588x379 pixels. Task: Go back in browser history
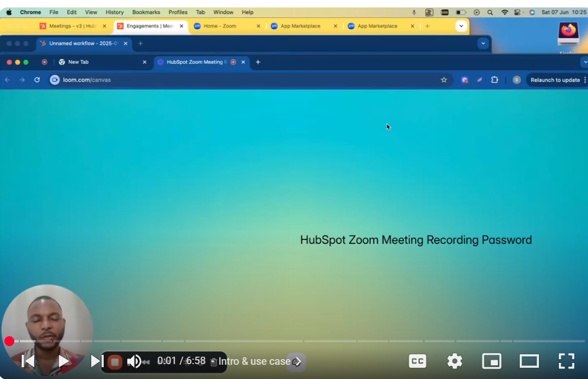[x=7, y=80]
